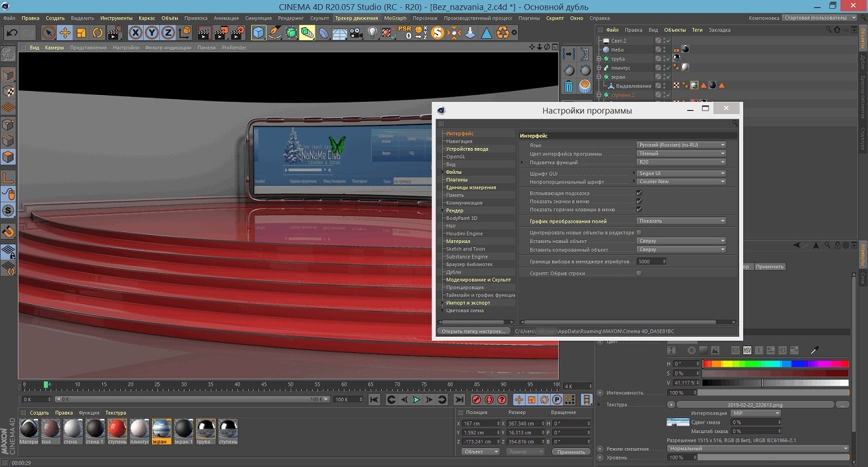Click the Открыть папку настроек button
The image size is (868, 467).
473,331
